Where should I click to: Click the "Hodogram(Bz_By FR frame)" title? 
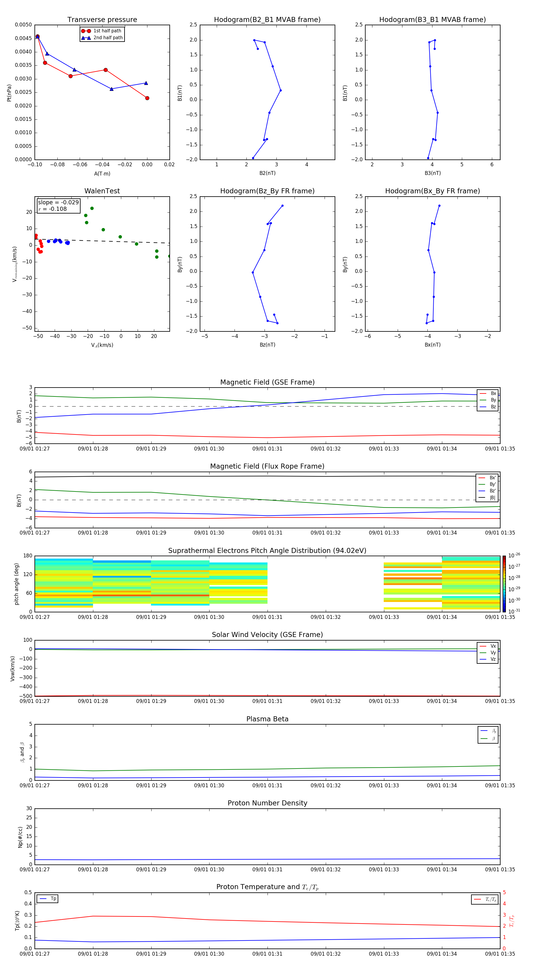267,191
